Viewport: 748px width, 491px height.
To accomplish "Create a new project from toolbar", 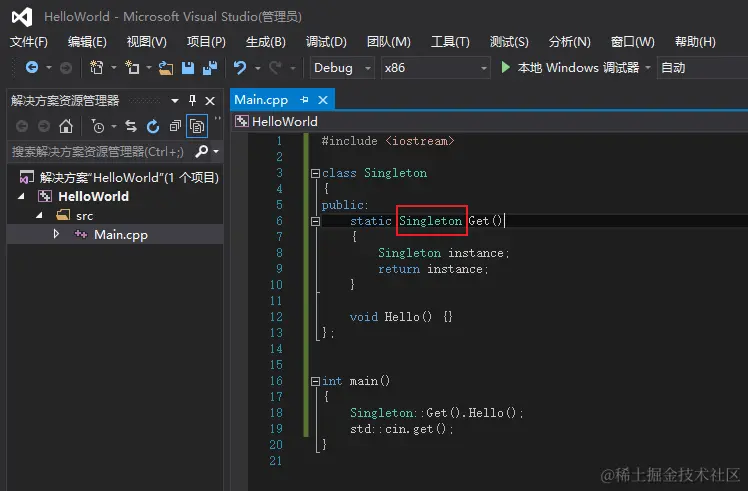I will 97,68.
